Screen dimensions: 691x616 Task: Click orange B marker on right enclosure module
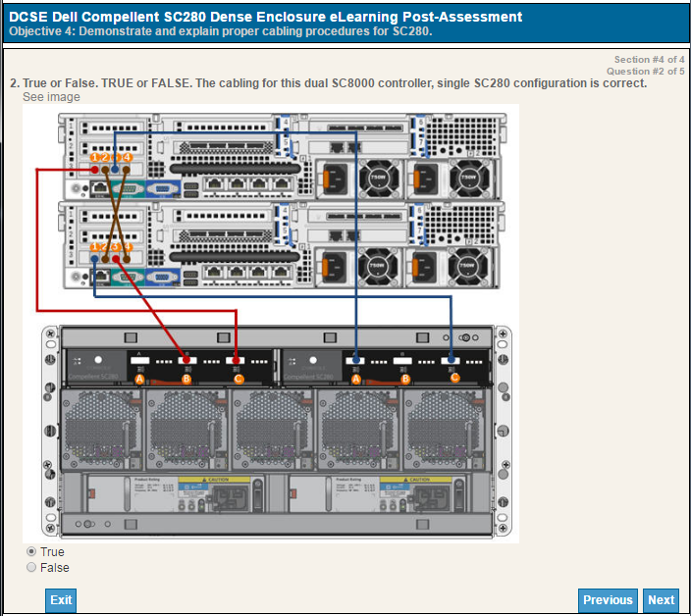pos(404,379)
